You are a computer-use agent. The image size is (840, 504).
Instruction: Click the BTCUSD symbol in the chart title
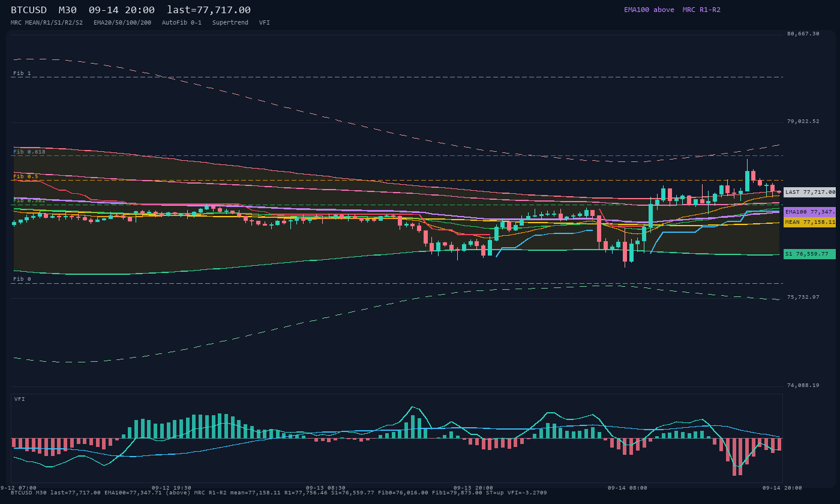coord(29,10)
